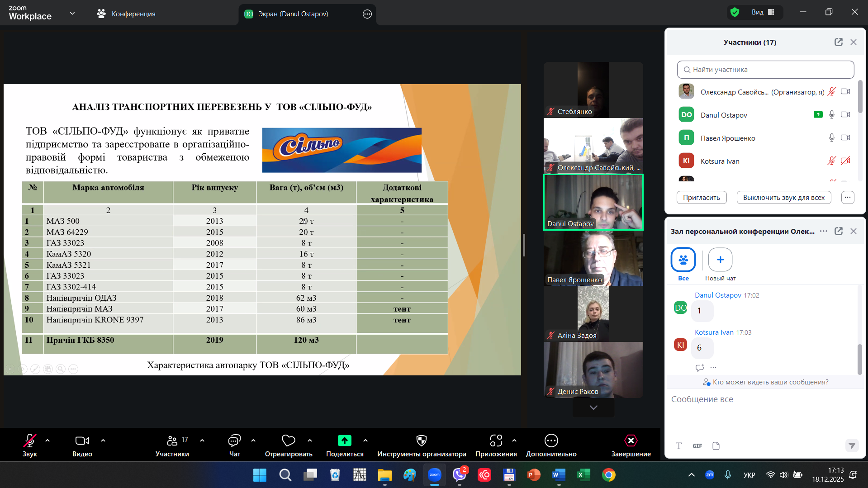Expand the Zoom Workplace dropdown chevron
This screenshot has height=488, width=868.
pos(72,14)
